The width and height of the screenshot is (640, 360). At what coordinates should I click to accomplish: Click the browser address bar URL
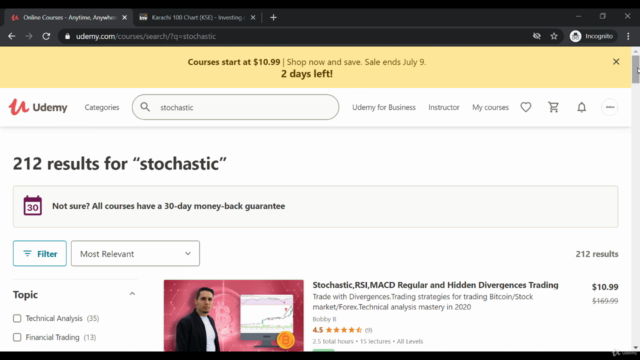146,36
